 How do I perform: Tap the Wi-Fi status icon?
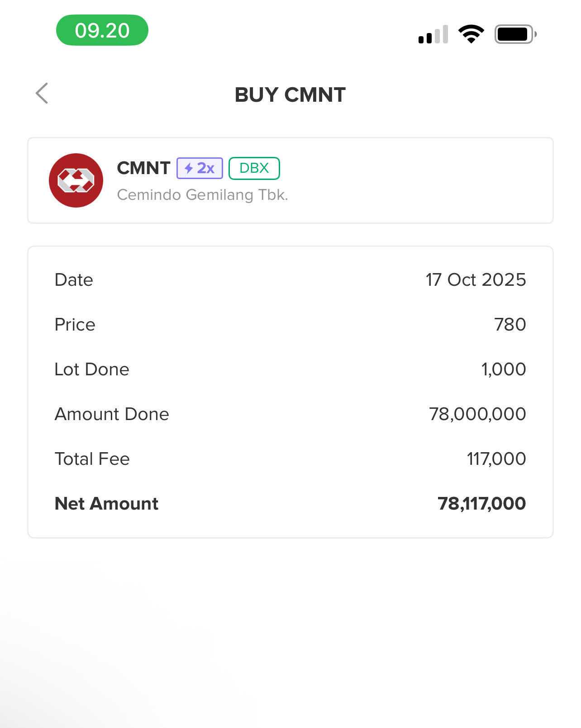pos(471,34)
